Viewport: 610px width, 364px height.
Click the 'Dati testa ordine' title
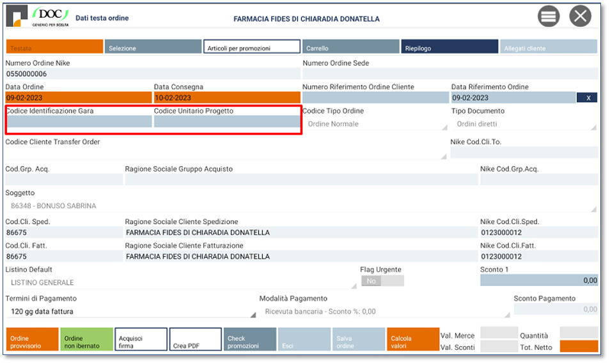click(102, 18)
